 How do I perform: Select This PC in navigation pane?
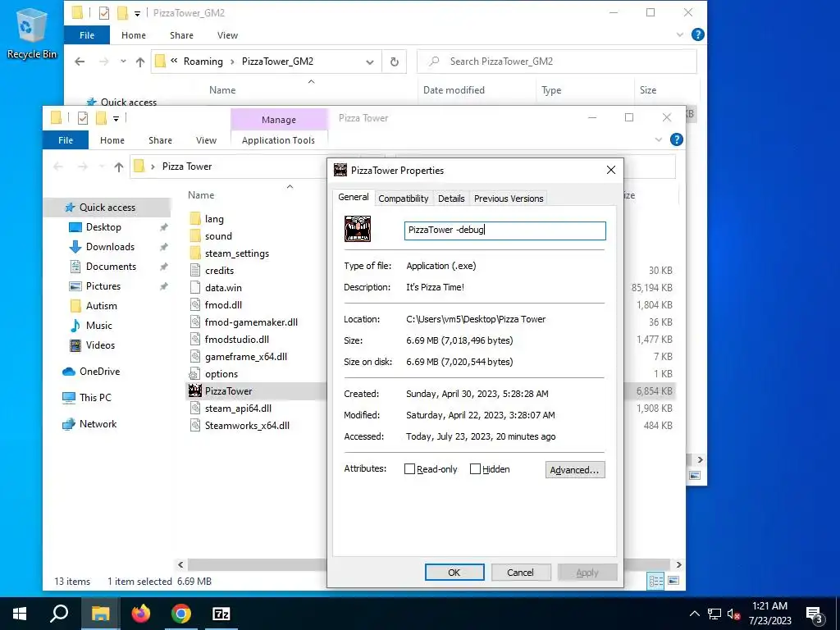[95, 397]
